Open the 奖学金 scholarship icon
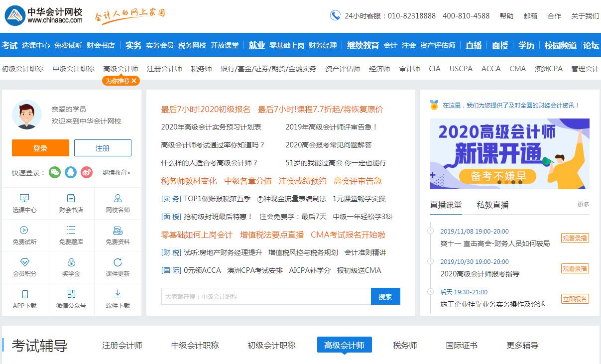 (x=71, y=262)
